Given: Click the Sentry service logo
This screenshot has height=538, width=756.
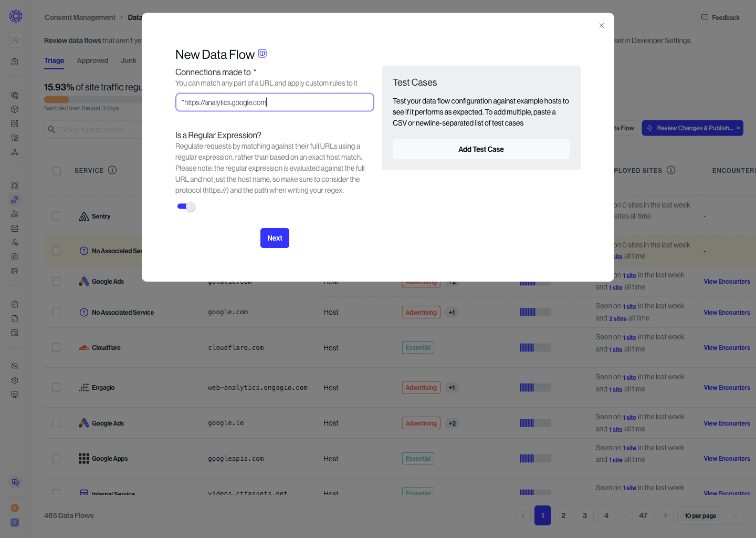Looking at the screenshot, I should pos(84,216).
